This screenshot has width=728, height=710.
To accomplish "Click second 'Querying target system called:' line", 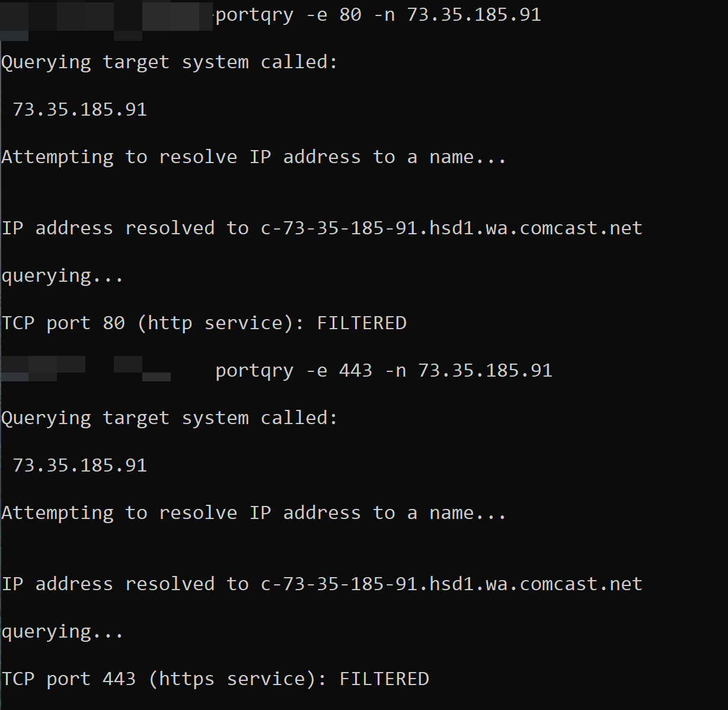I will pyautogui.click(x=170, y=418).
